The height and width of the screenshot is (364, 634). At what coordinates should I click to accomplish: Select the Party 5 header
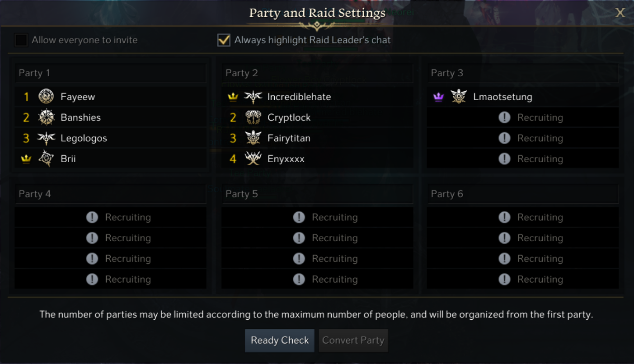(317, 194)
